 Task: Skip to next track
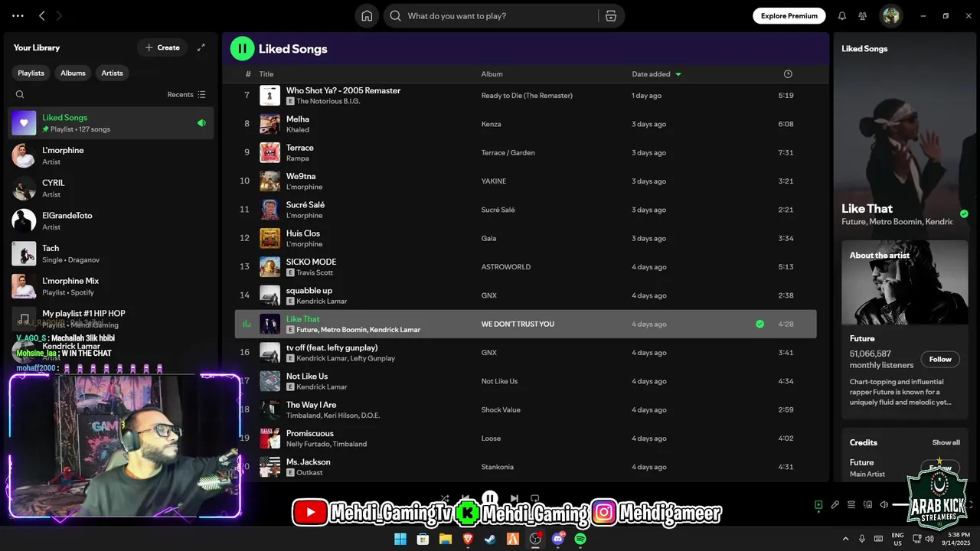(514, 498)
